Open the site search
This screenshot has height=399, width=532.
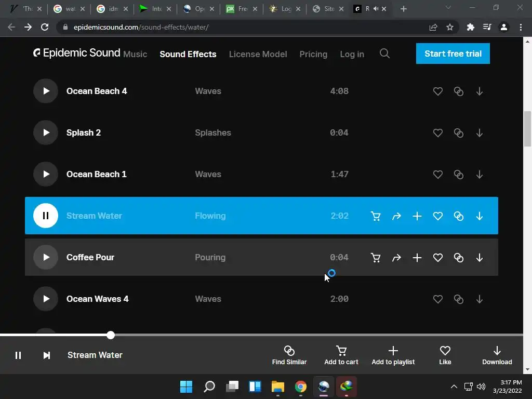tap(385, 54)
